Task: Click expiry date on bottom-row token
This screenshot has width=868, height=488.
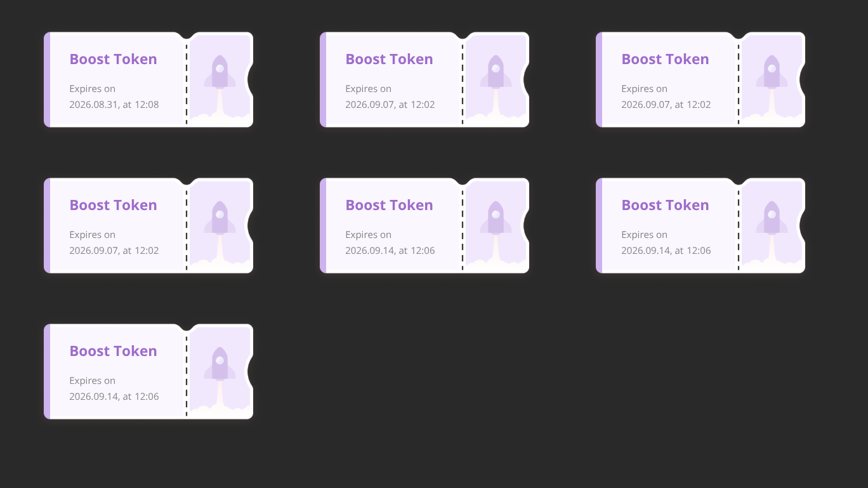Action: coord(114,397)
